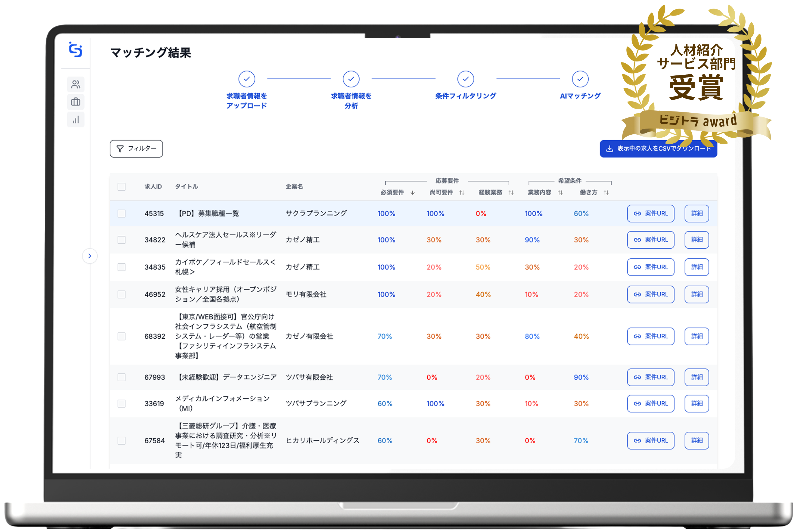Show 詳細 for job 46952
Image resolution: width=796 pixels, height=532 pixels.
[x=696, y=294]
